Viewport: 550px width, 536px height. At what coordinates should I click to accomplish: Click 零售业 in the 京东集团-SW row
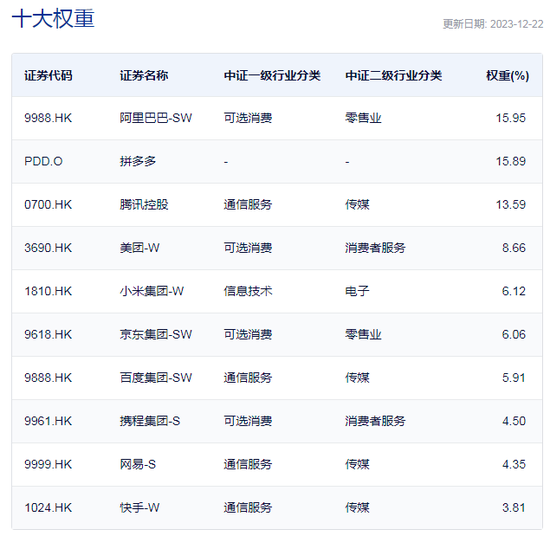363,335
